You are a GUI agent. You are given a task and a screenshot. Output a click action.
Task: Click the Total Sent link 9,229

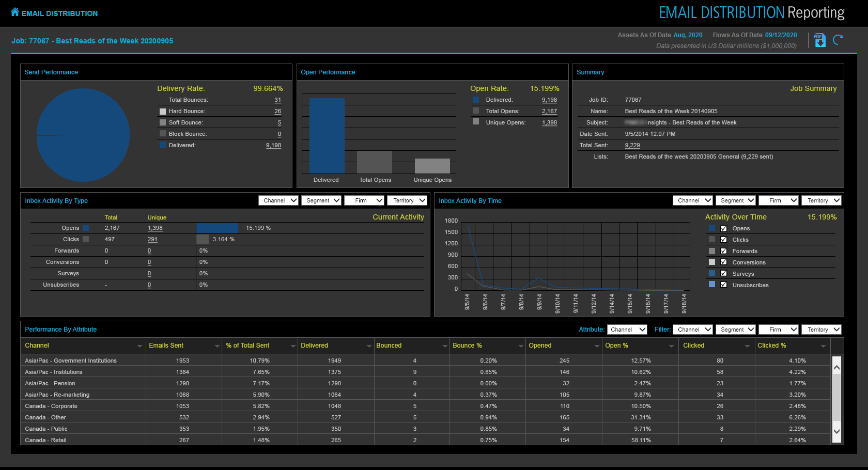[x=632, y=146]
